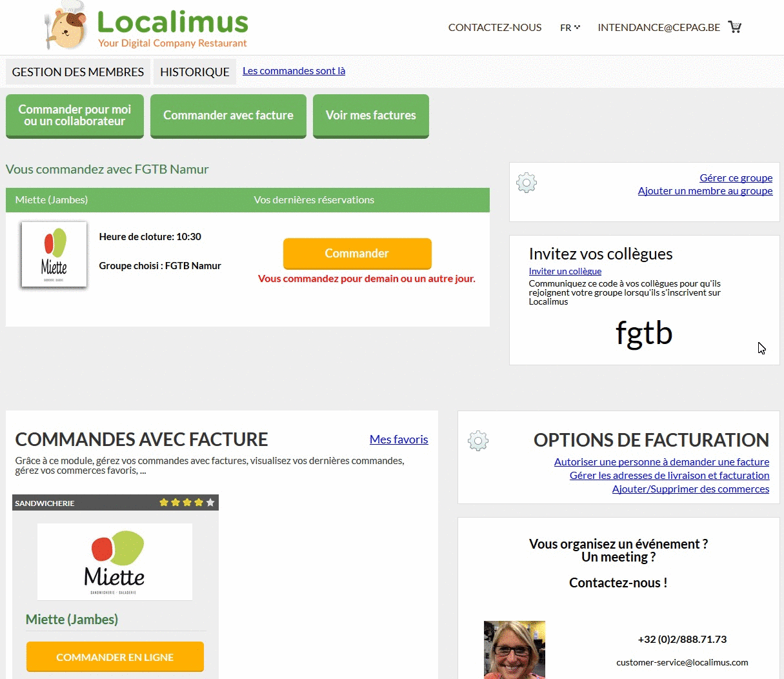Viewport: 784px width, 679px height.
Task: Click the orange Commander button
Action: tap(357, 254)
